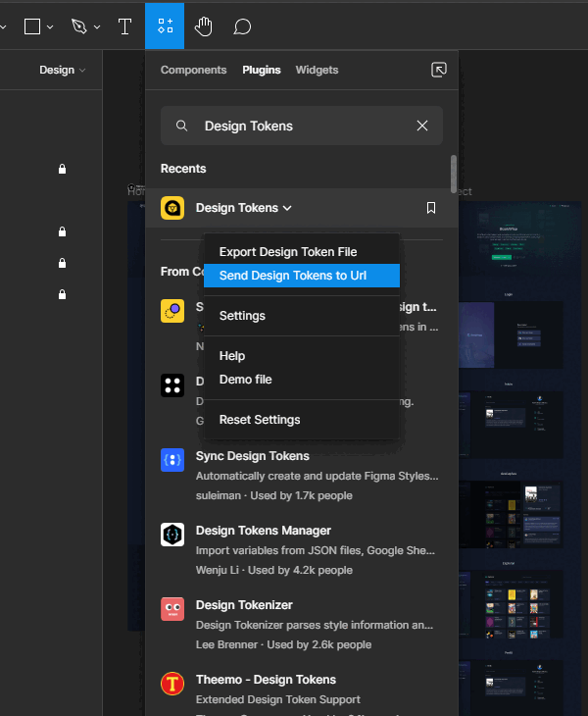Click 'Import variables from JSON files' description
The height and width of the screenshot is (716, 588).
tap(316, 550)
